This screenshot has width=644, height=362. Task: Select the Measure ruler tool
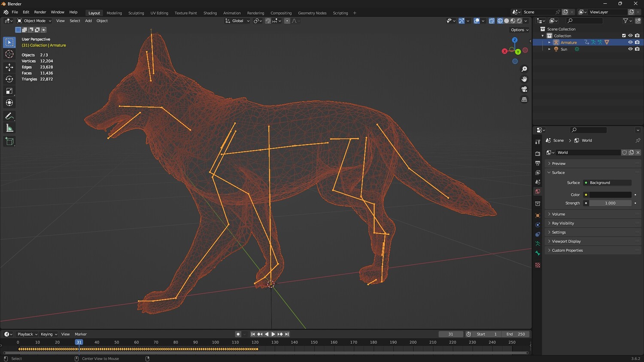(x=9, y=128)
